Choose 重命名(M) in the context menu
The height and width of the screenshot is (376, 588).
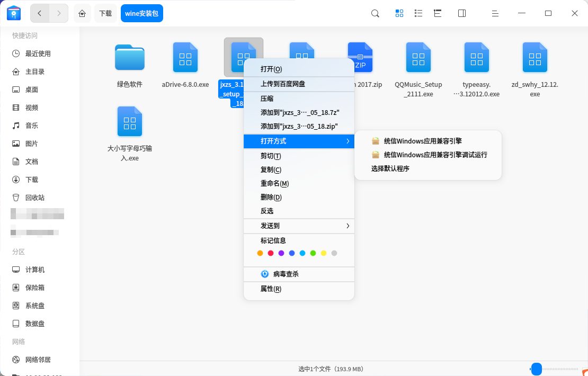coord(299,184)
